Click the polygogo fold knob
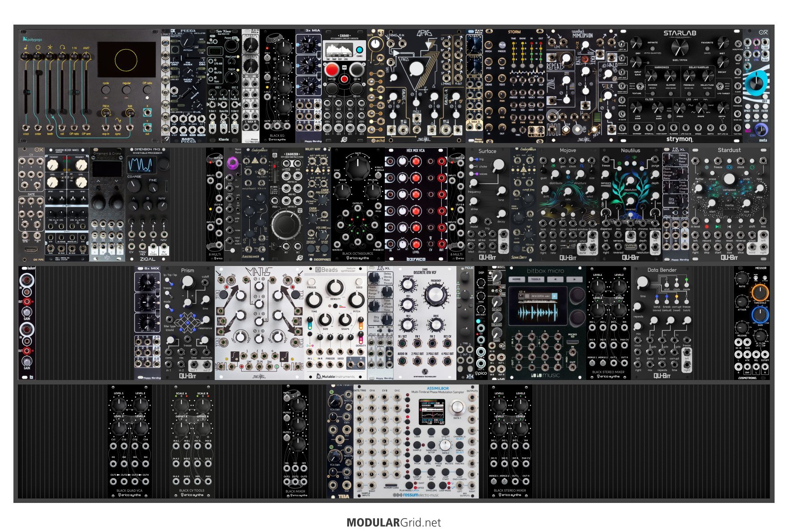Viewport: 788px width, 532px height. (130, 113)
